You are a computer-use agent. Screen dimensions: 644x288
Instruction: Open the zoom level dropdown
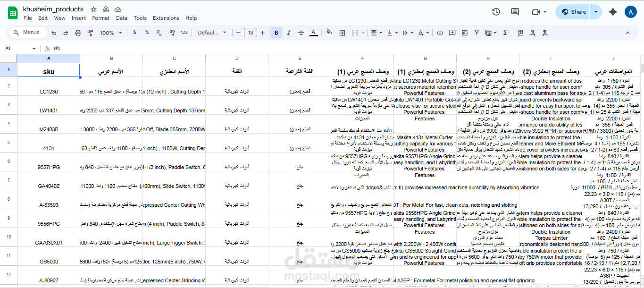tap(110, 33)
